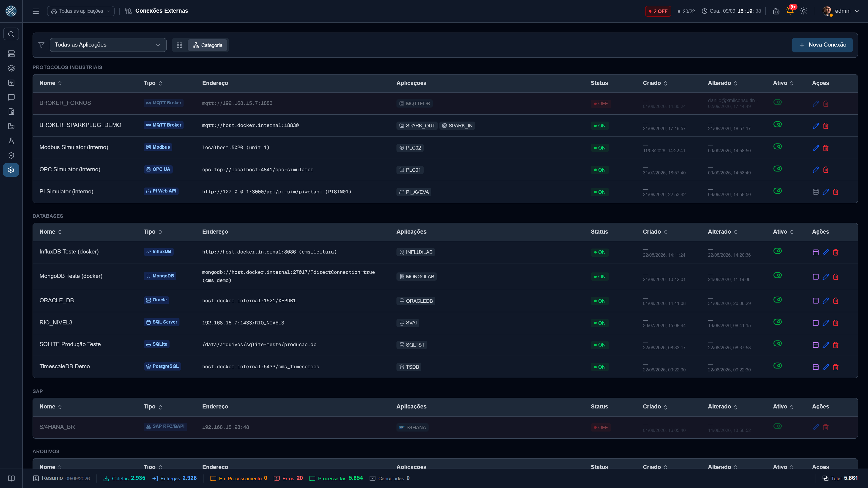
Task: Open Todas as aplicações top dropdown
Action: click(x=81, y=11)
